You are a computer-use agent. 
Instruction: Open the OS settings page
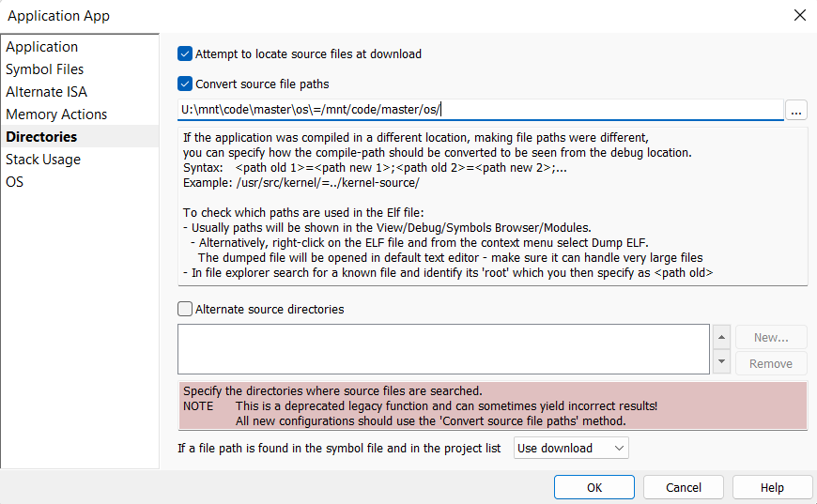15,182
